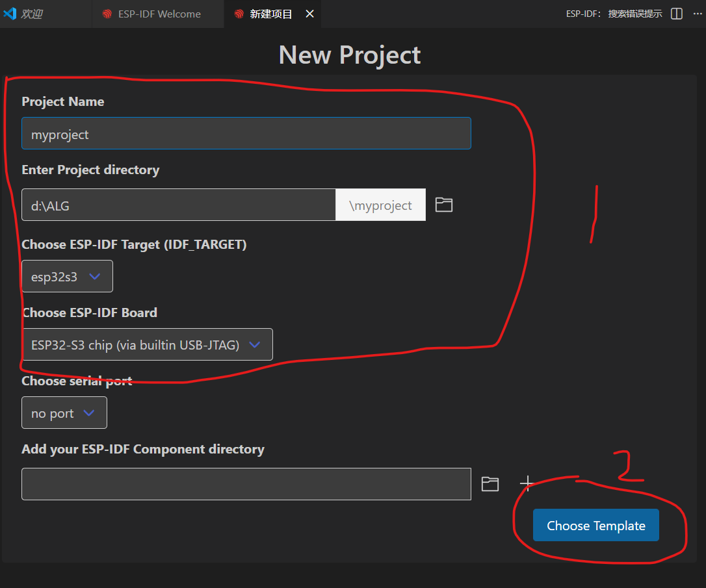Focus the Project Name input field

(246, 134)
